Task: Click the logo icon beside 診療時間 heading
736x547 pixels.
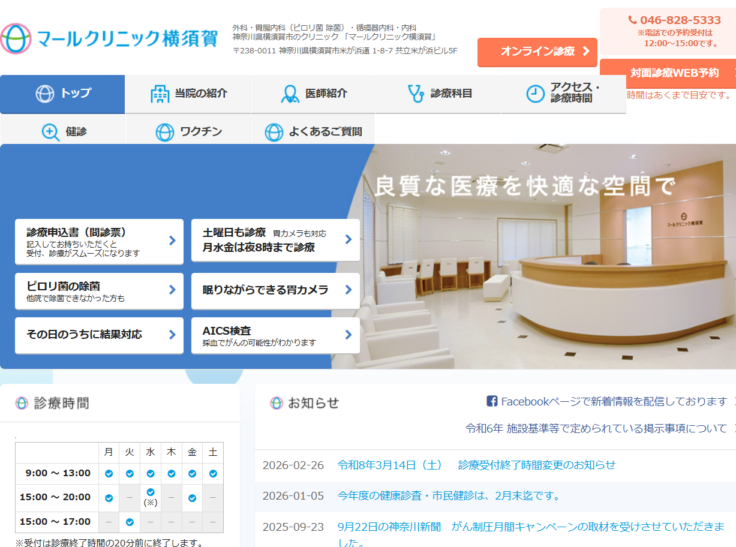Action: (22, 403)
